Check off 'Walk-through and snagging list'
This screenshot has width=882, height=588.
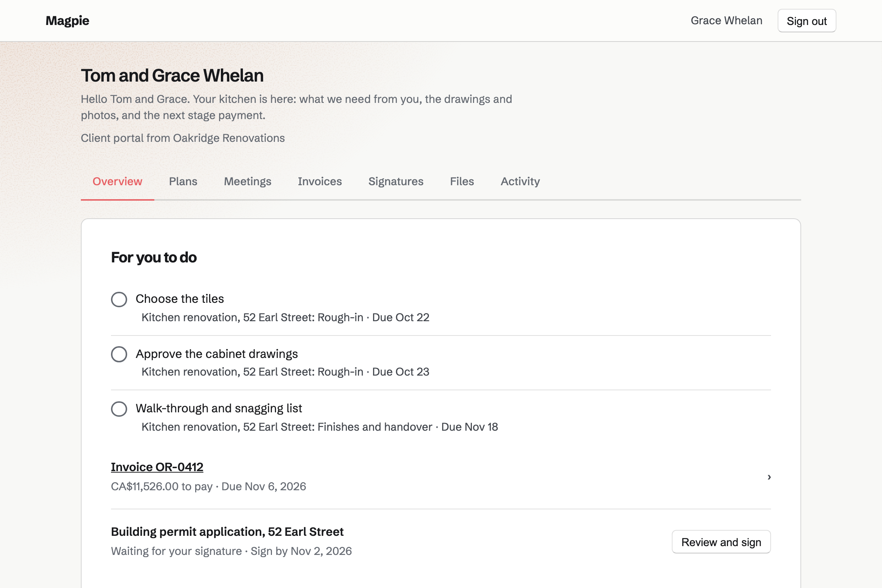click(x=119, y=409)
